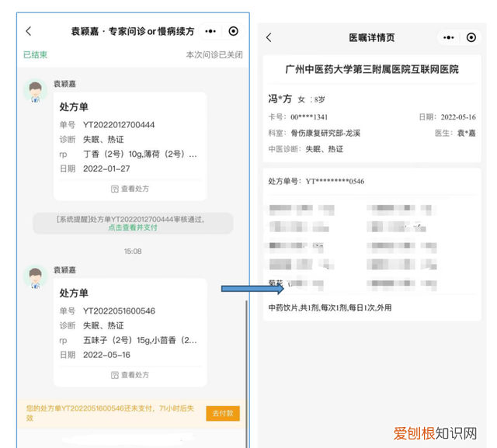View prescription for order YT2022051600546

pos(130,375)
